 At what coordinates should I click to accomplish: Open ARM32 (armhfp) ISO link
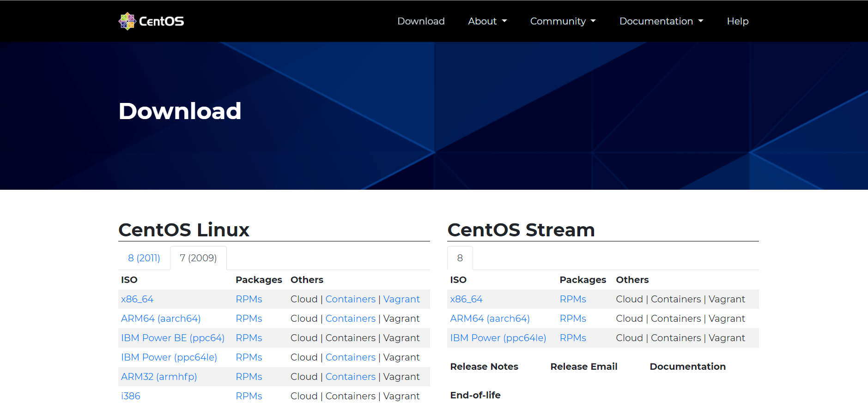point(159,377)
